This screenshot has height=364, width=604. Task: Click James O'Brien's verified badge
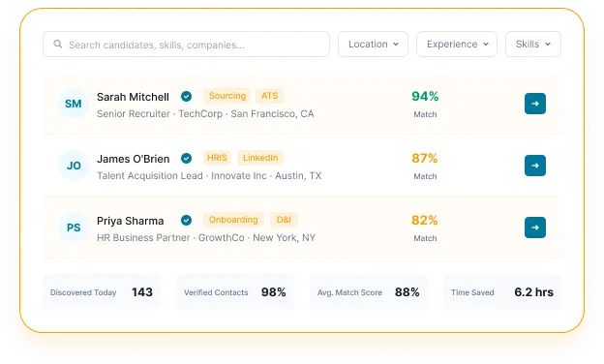(x=187, y=159)
